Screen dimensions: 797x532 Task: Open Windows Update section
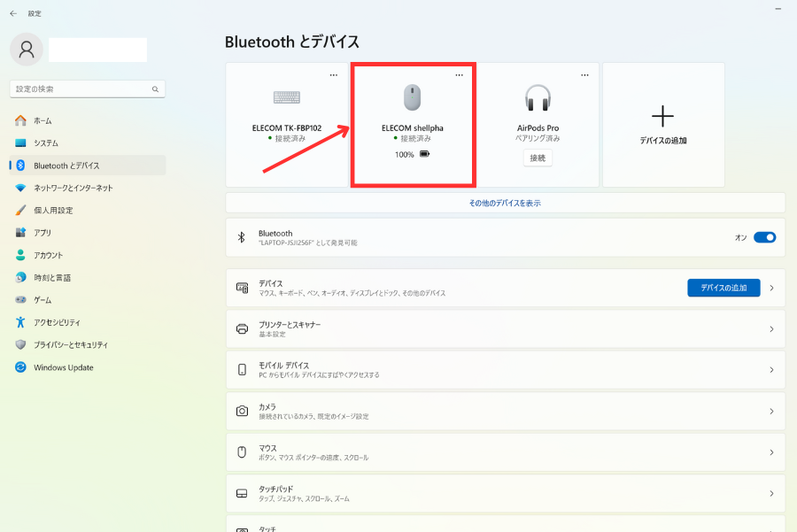[88, 366]
